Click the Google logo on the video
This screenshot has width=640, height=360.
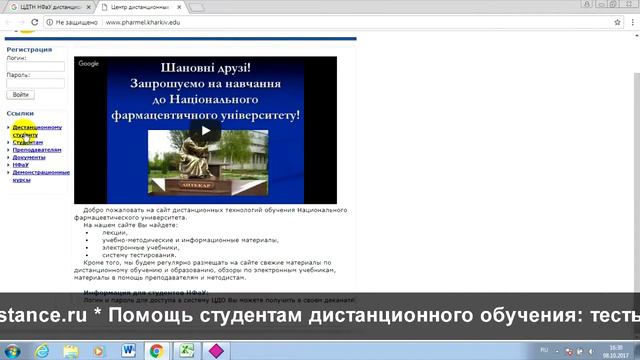89,64
